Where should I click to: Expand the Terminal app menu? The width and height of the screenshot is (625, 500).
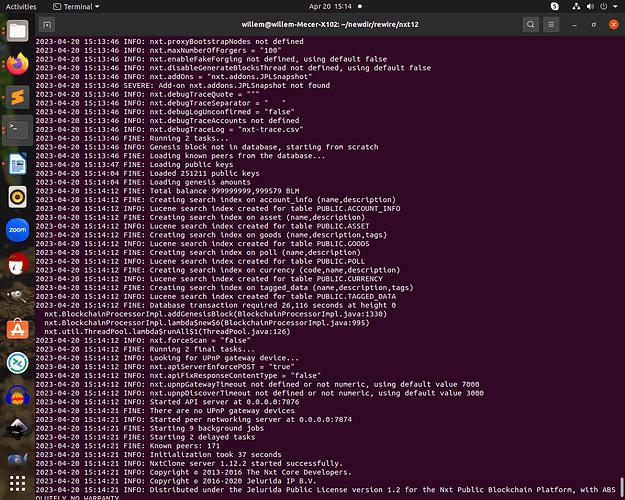76,6
